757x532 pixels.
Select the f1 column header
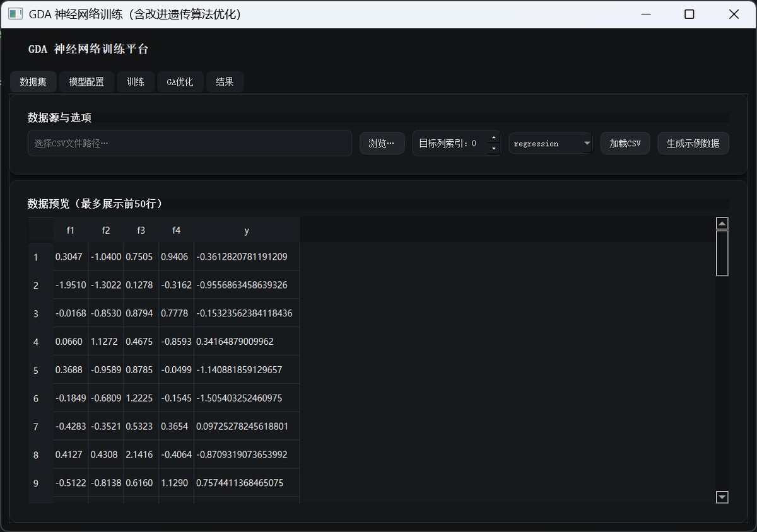[71, 231]
